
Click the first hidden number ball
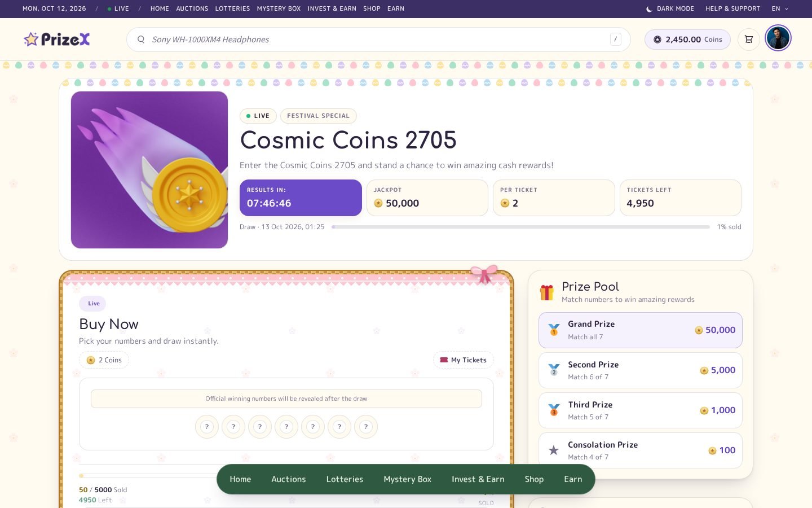(207, 427)
